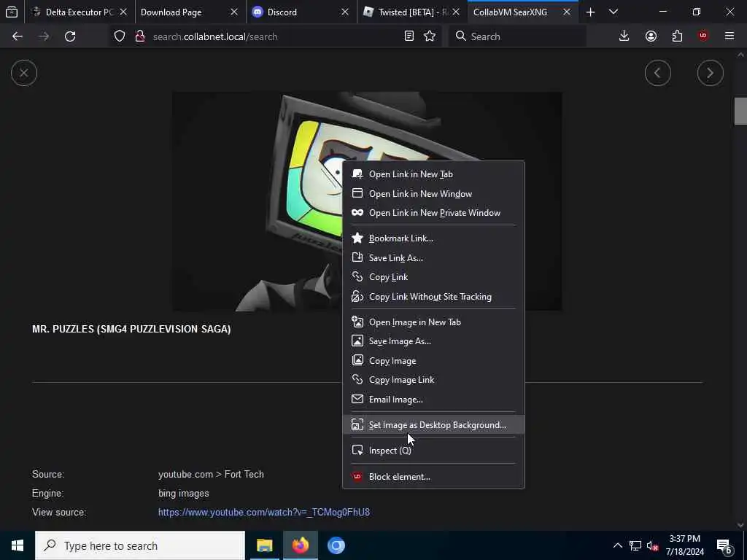Click the taskbar clock 3:37 PM
Viewport: 747px width, 560px height.
[x=684, y=545]
